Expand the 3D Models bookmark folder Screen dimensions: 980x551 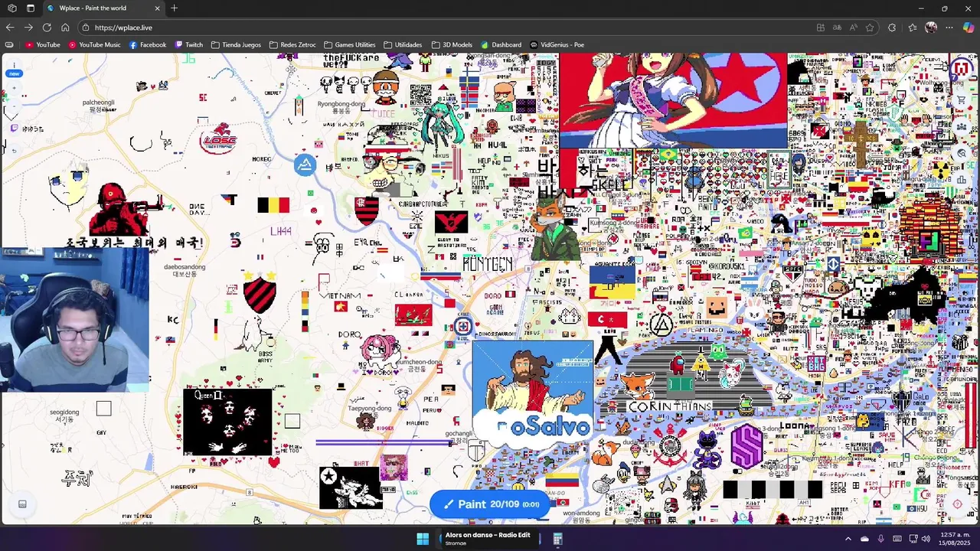[x=452, y=45]
